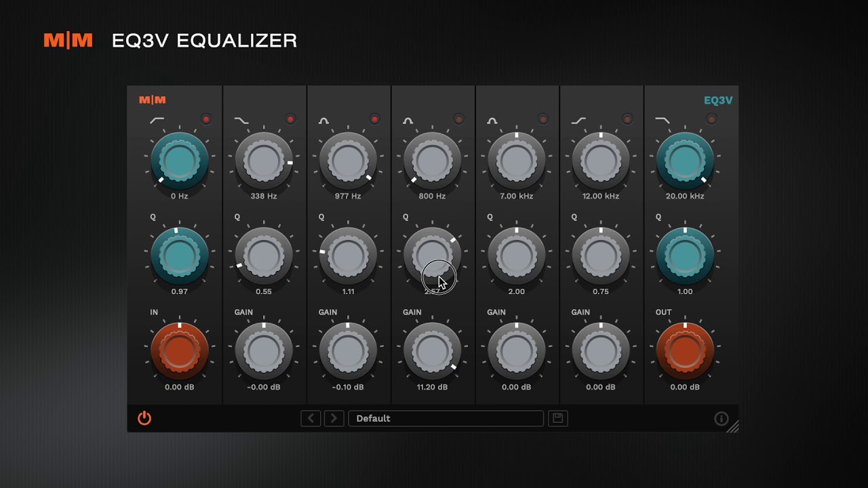
Task: Toggle the low-pass band LED above 20.00 kHz
Action: click(x=711, y=119)
